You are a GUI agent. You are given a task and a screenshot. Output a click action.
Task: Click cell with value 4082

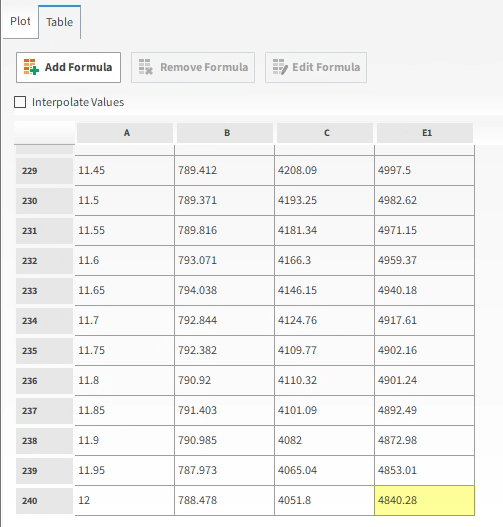[324, 440]
